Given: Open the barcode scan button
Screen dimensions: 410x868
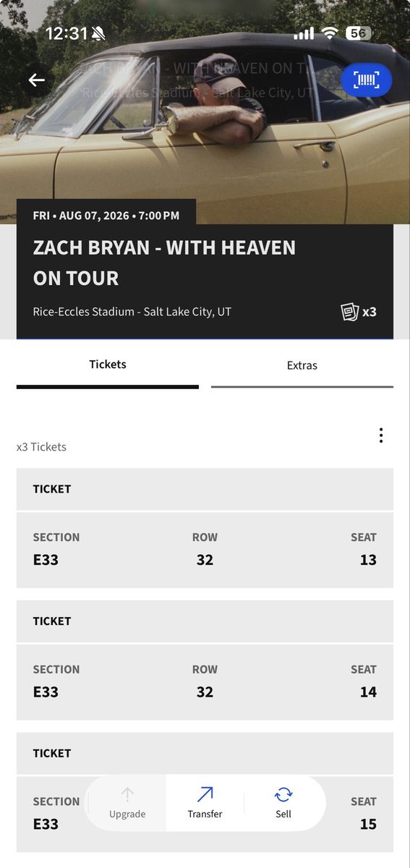Looking at the screenshot, I should 366,80.
